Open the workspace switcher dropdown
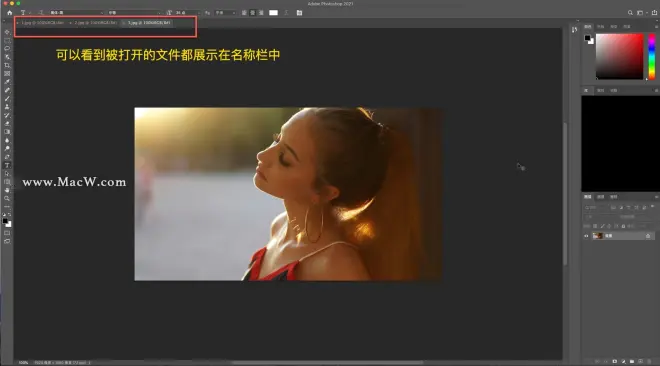 coord(641,13)
